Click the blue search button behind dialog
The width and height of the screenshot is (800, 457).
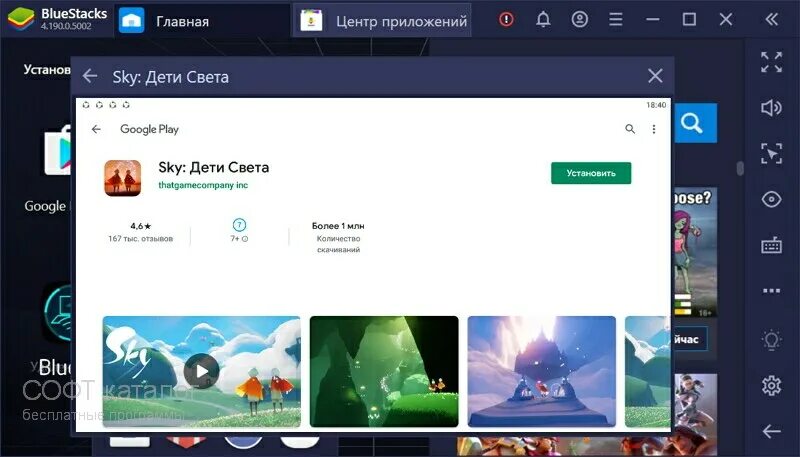[693, 123]
